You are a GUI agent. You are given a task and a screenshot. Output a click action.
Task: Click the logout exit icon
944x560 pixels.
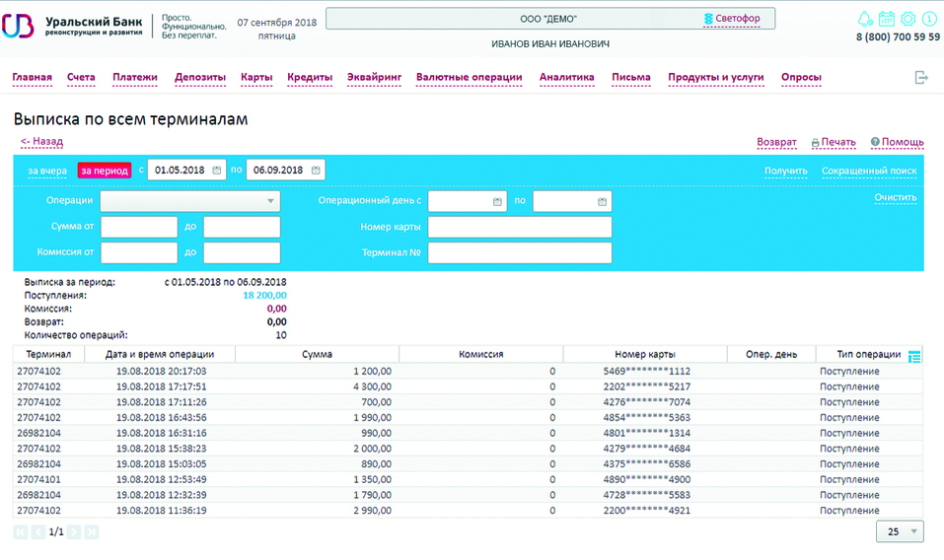click(x=921, y=77)
